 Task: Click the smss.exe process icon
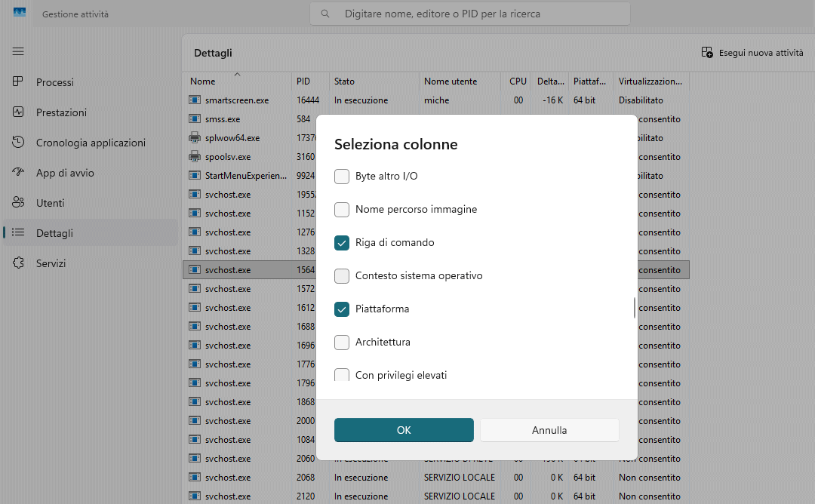coord(195,118)
